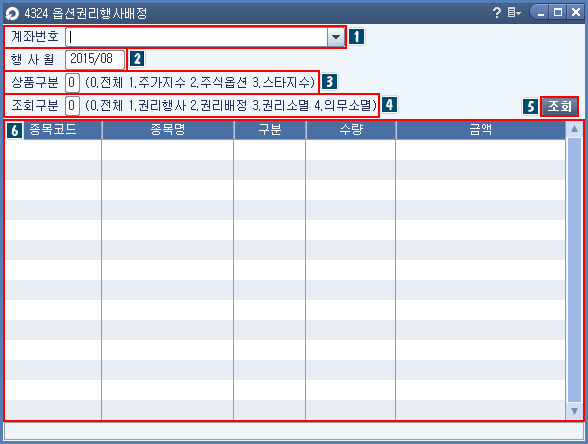Click the number 3 annotation marker
588x444 pixels.
click(330, 81)
